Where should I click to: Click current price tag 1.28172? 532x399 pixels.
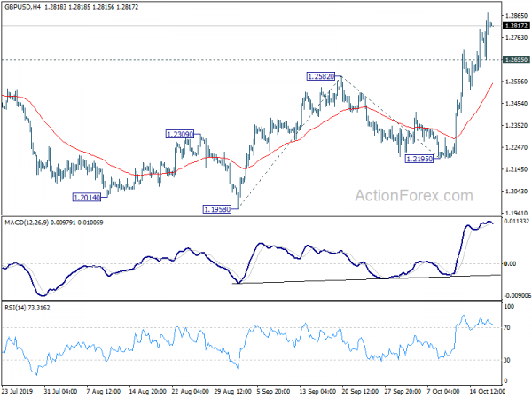(x=516, y=26)
